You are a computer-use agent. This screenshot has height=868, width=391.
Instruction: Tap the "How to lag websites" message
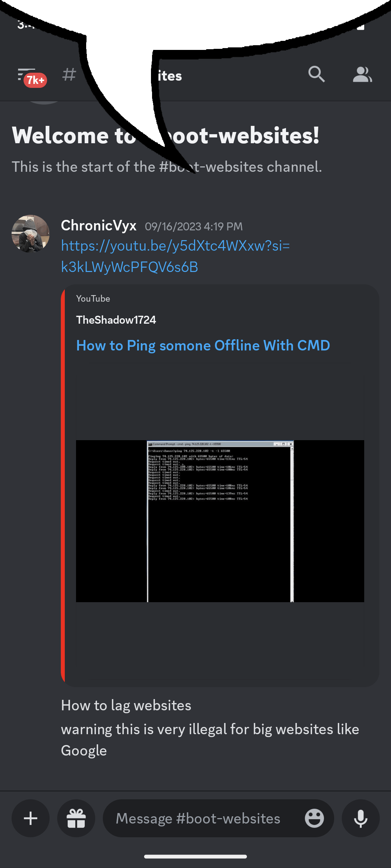pos(126,705)
